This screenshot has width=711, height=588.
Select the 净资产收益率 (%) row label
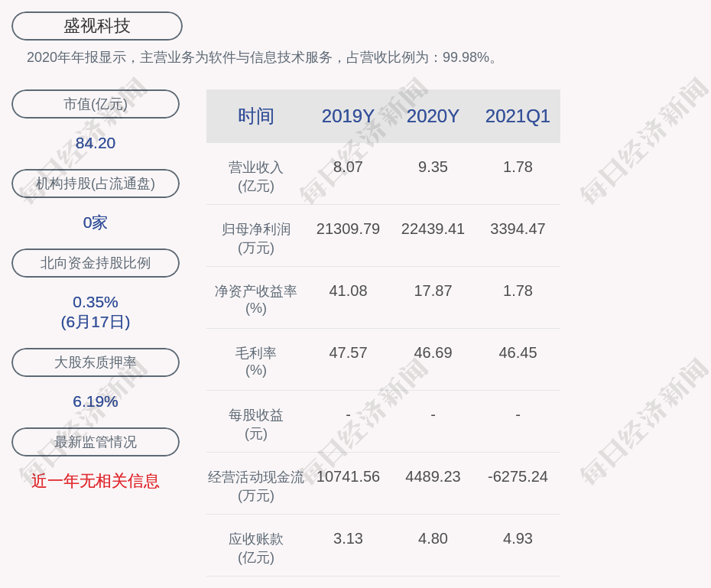click(x=256, y=300)
